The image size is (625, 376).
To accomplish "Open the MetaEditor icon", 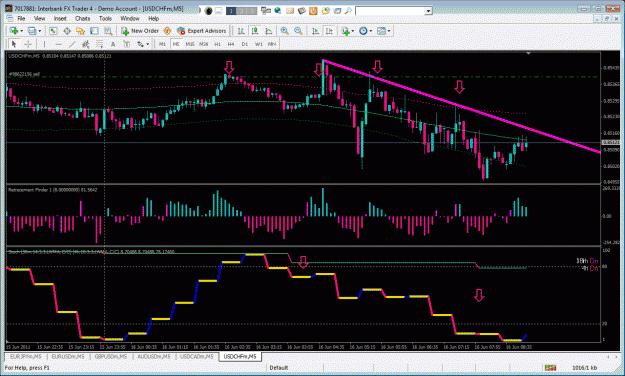I will pos(167,31).
